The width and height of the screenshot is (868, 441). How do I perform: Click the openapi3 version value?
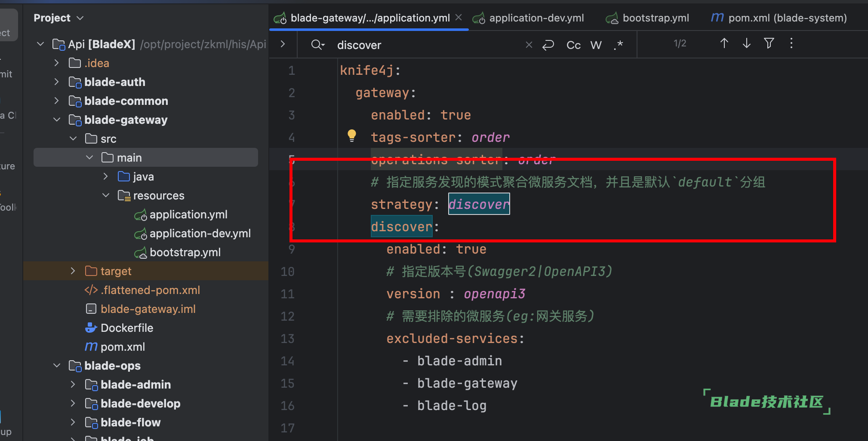[495, 294]
